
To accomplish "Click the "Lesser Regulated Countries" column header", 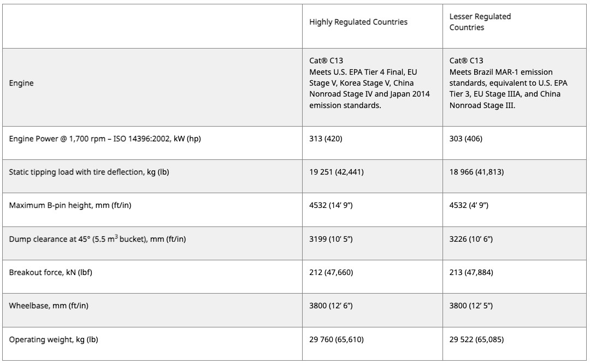I will (x=480, y=22).
